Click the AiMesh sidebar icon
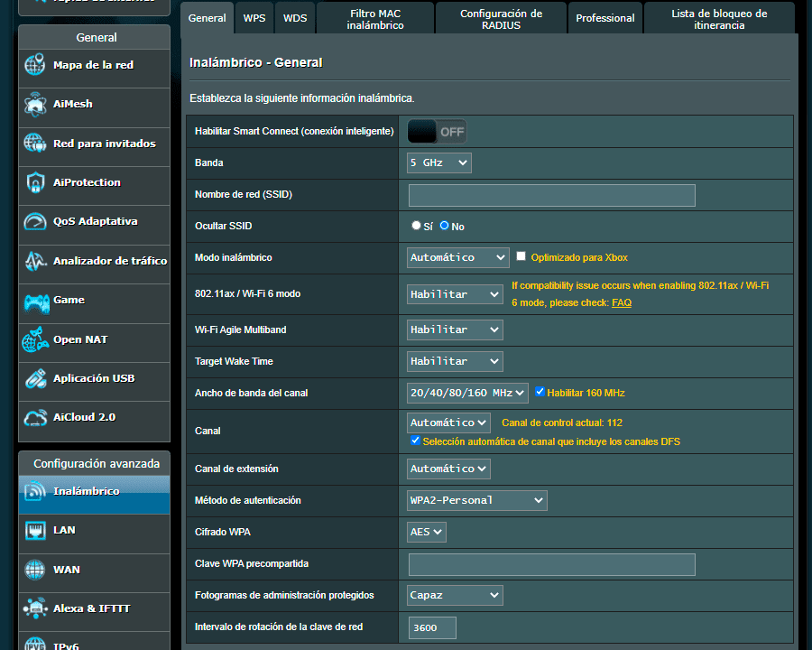The height and width of the screenshot is (650, 812). pyautogui.click(x=34, y=104)
